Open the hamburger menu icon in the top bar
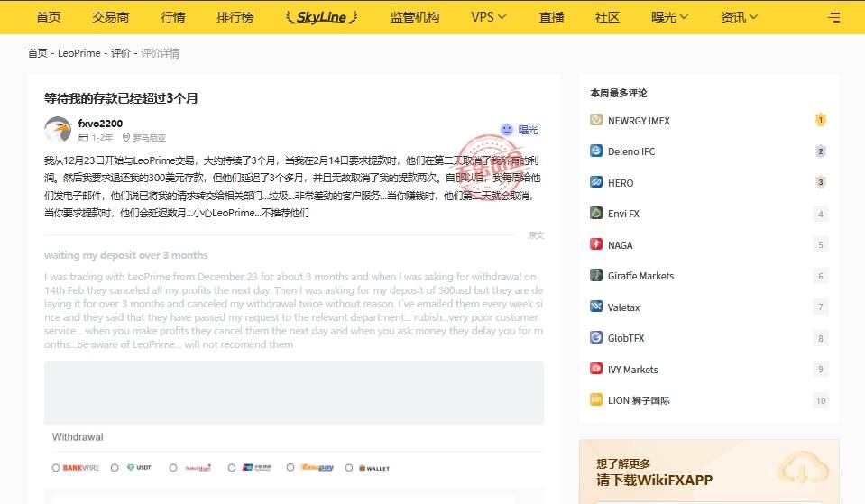 [834, 18]
